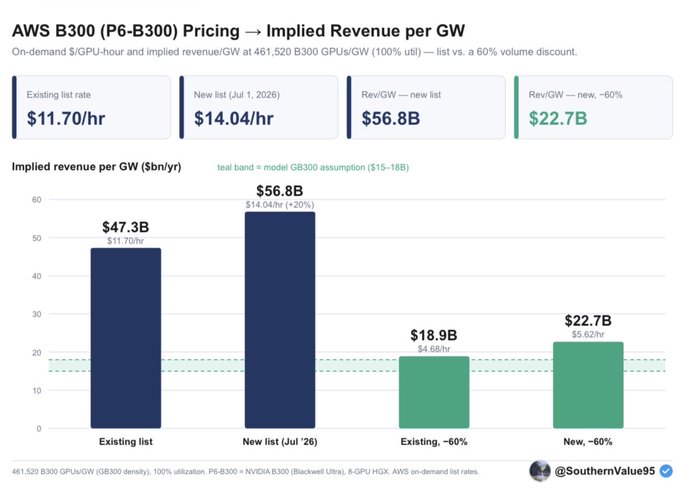Click the $56.8B card value
This screenshot has height=489, width=680.
coord(391,118)
